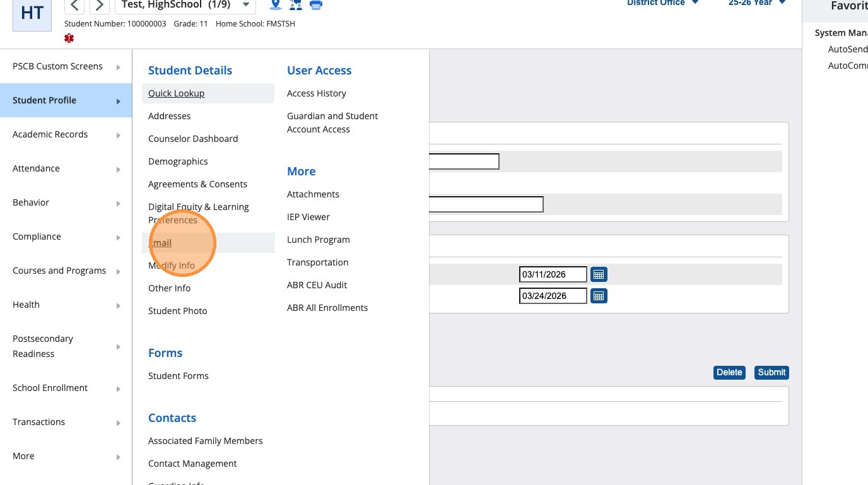Select Health in the left navigation

66,305
